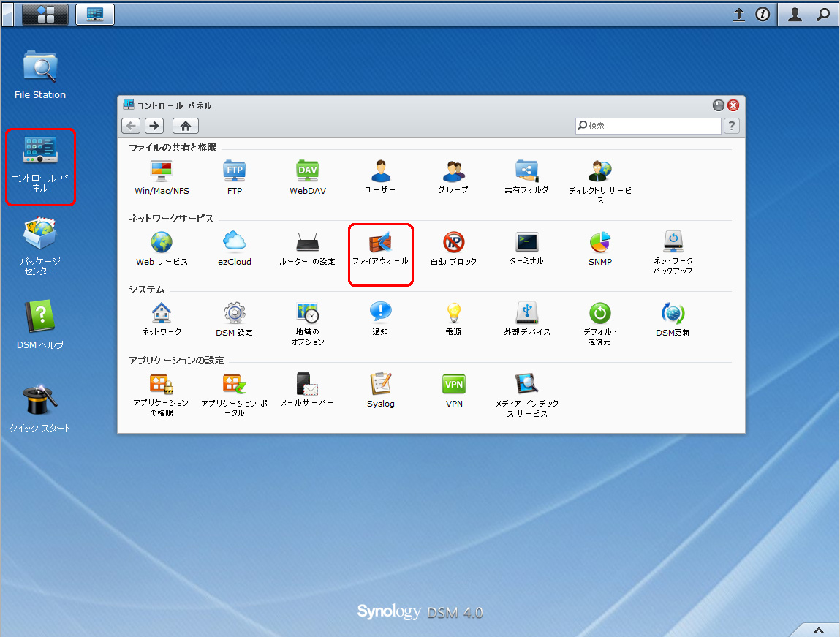
Task: Open the Syslog icon
Action: point(381,385)
